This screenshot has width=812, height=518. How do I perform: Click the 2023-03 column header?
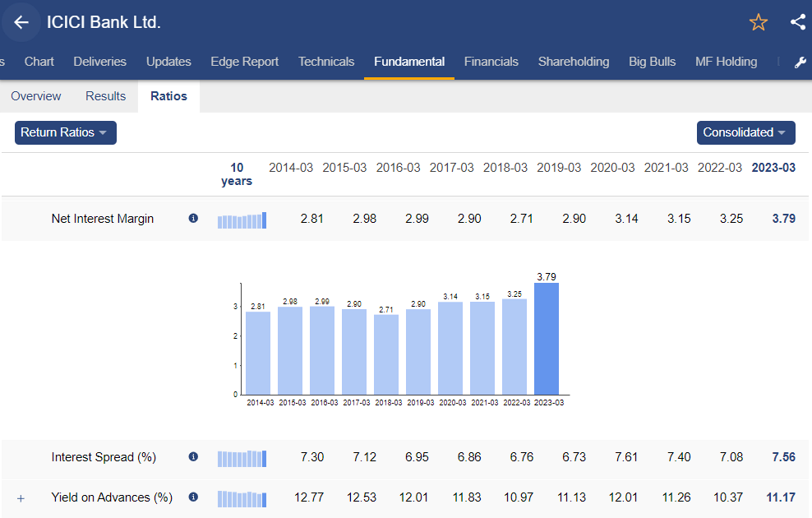click(x=773, y=168)
